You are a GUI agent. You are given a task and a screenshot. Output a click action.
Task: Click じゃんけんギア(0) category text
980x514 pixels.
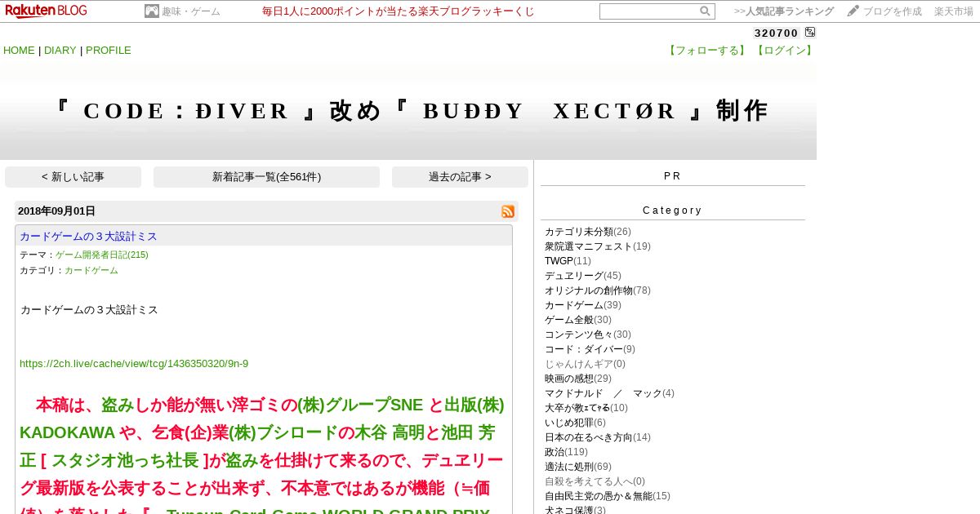(x=585, y=364)
